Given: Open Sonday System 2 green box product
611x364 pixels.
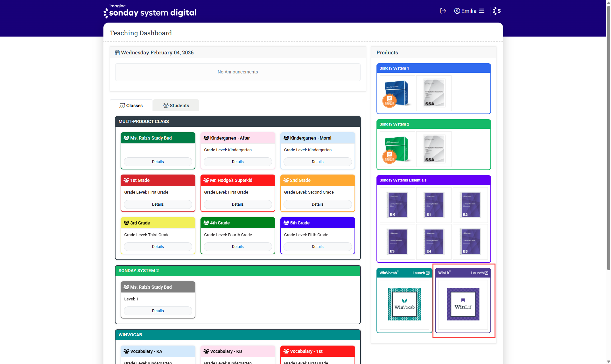Looking at the screenshot, I should point(397,149).
